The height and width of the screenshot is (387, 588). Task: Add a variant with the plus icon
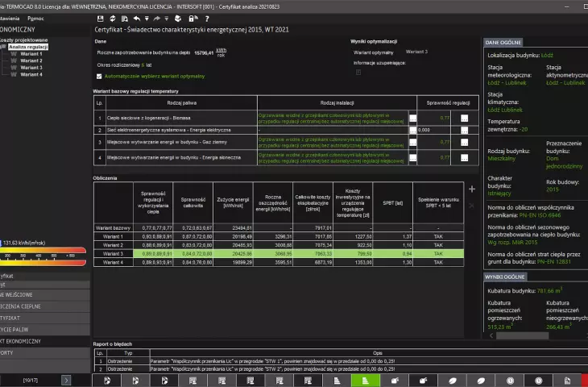pos(472,189)
